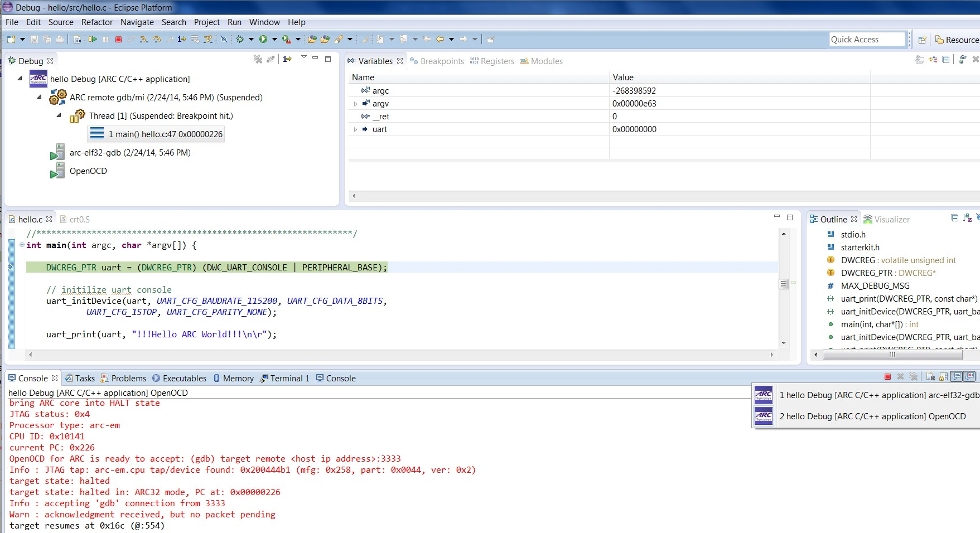Open the Terminal 1 tab
980x533 pixels.
click(x=284, y=378)
